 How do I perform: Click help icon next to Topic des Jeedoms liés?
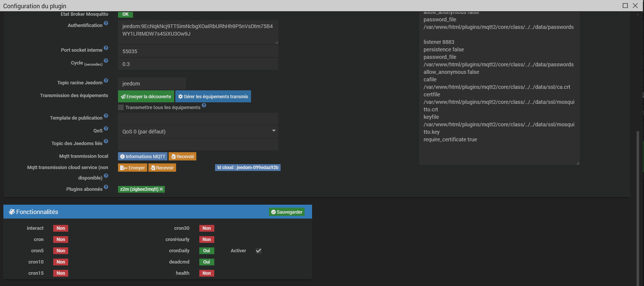click(x=106, y=141)
